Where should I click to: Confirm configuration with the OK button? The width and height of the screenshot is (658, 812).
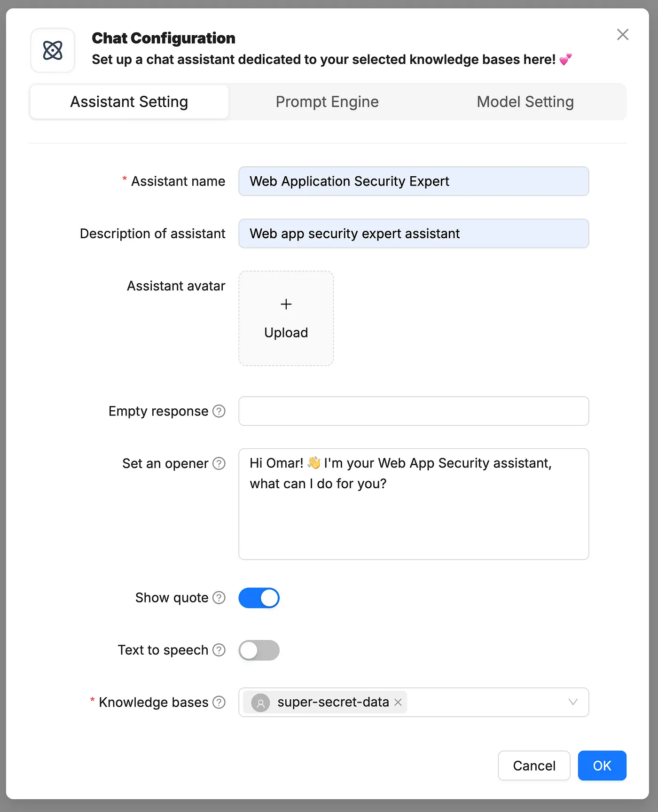[x=602, y=765]
